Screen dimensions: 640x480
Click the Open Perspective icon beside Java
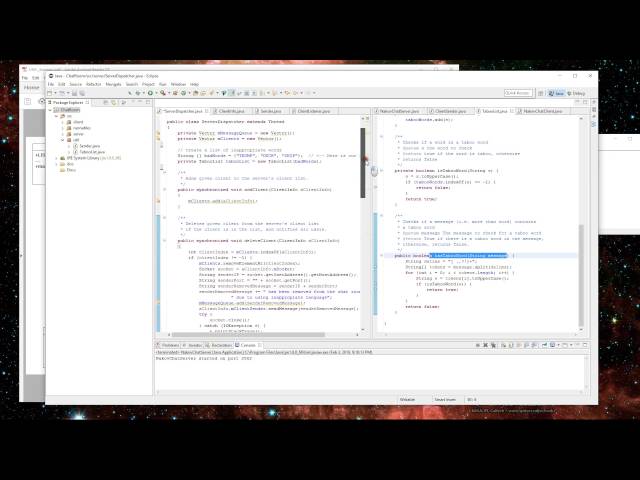coord(541,93)
